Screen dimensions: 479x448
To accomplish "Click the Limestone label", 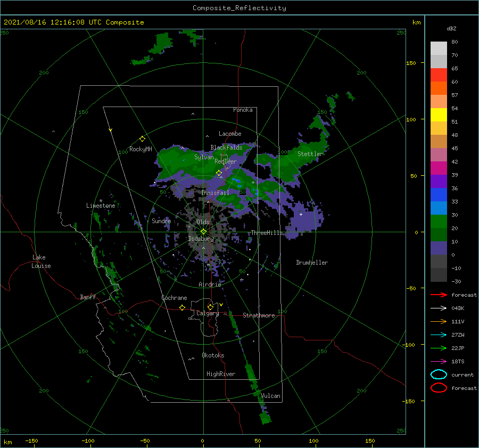I will click(x=101, y=206).
